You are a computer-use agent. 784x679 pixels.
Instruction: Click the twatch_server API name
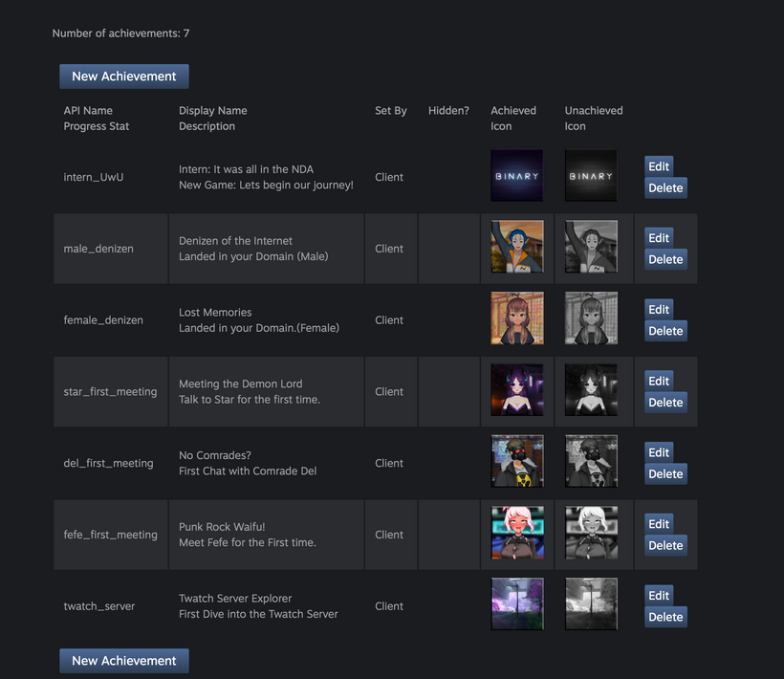[99, 606]
